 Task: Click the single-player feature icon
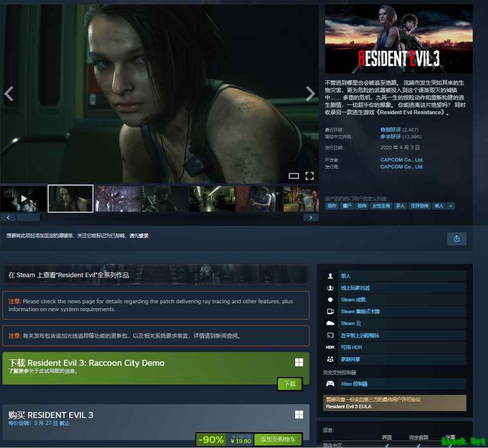tap(331, 276)
